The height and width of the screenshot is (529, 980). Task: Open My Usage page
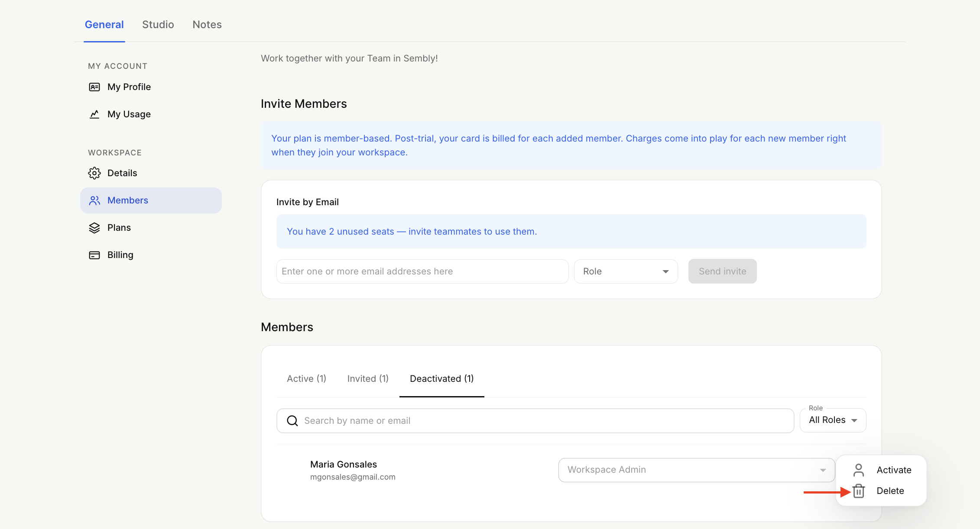[x=151, y=114]
